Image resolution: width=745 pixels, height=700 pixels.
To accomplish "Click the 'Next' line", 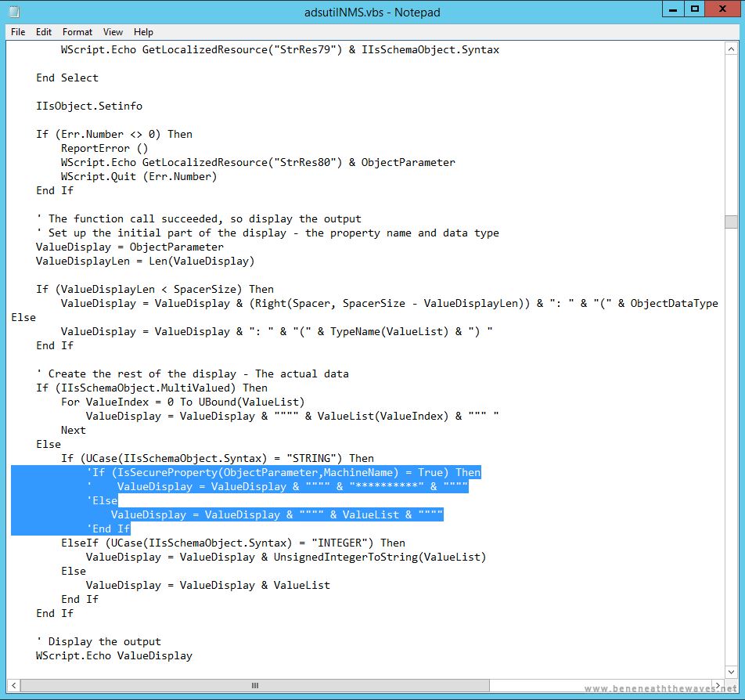I will click(74, 431).
